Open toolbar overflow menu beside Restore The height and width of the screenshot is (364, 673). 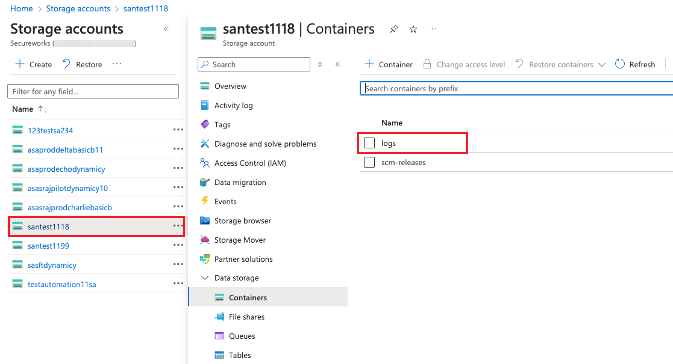[x=117, y=64]
